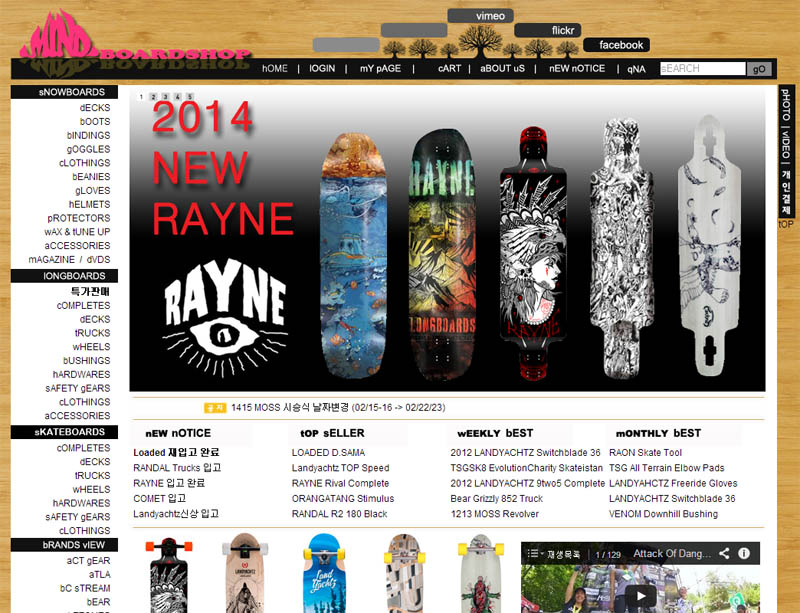
Task: Open sNOWBOARDS category header
Action: [x=64, y=92]
